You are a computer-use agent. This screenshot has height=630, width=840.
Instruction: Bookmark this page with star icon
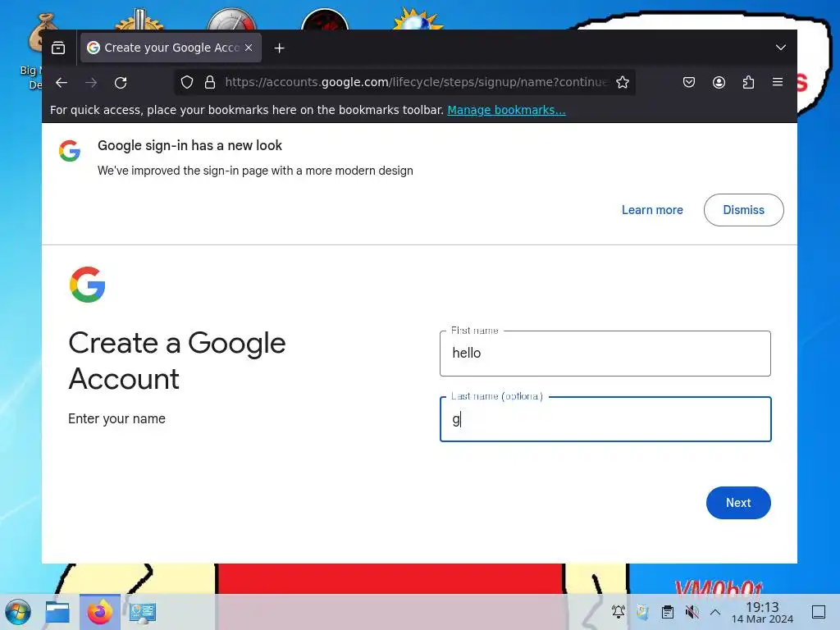623,82
